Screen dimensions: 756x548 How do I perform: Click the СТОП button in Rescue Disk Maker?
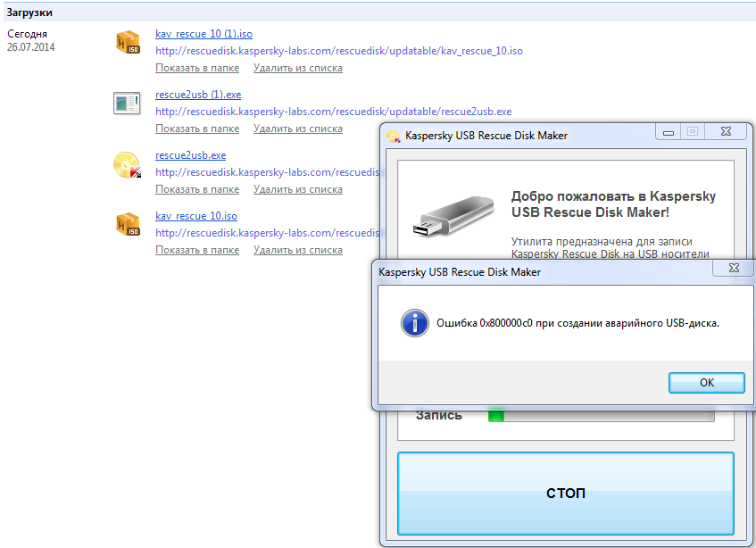click(x=566, y=493)
